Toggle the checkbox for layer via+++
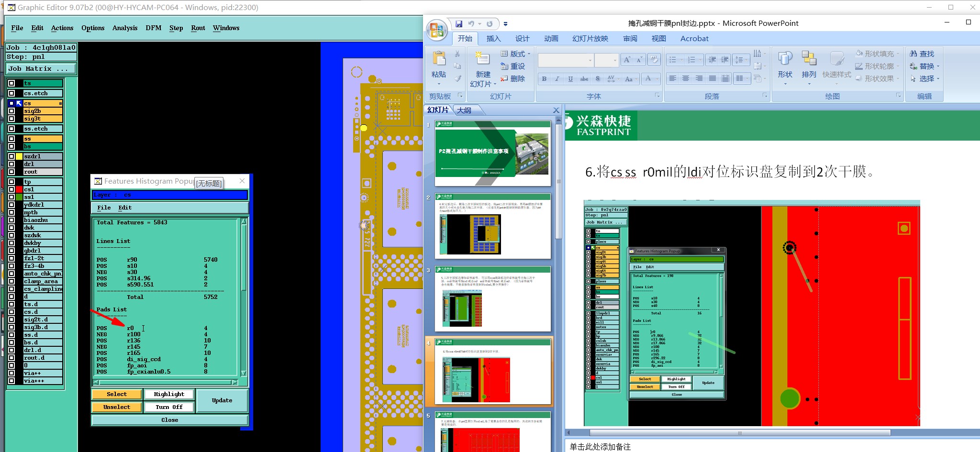 [x=11, y=381]
